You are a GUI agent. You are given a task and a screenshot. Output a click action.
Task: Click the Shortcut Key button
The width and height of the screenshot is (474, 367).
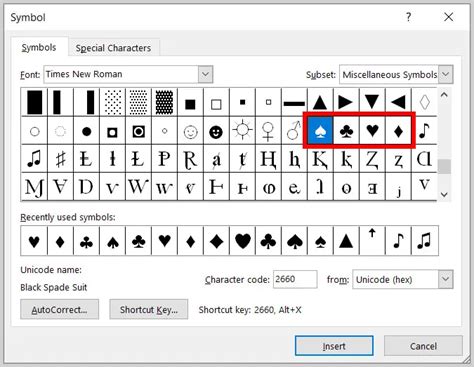pos(149,309)
